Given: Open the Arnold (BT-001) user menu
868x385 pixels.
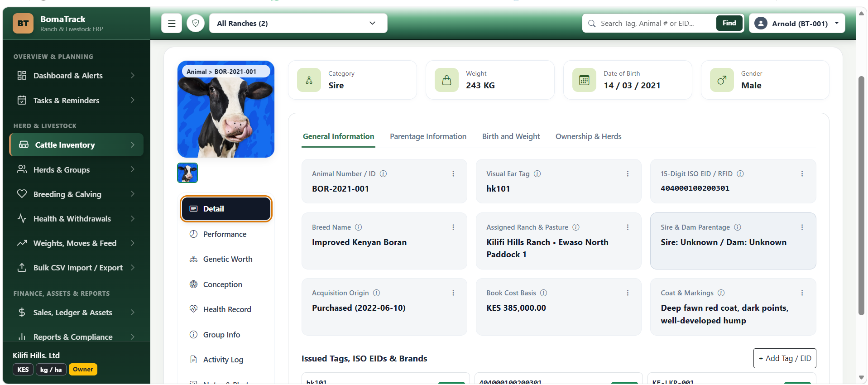Looking at the screenshot, I should 797,23.
